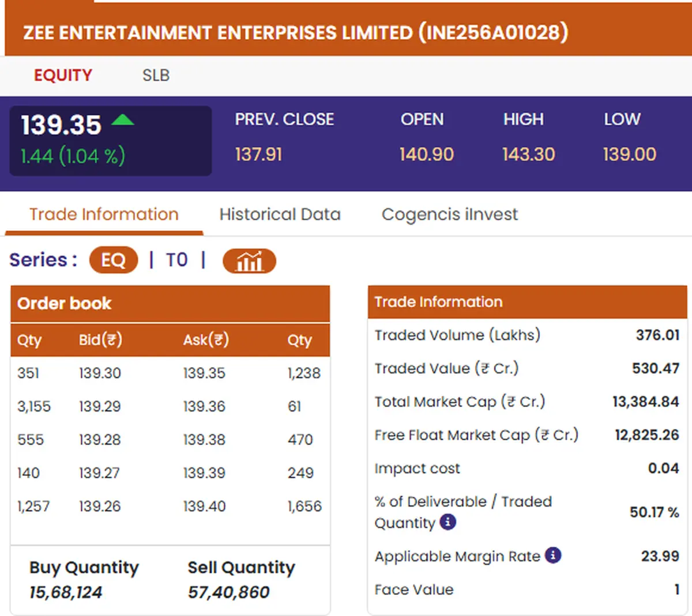This screenshot has width=692, height=616.
Task: Click bid price 139.29
Action: click(100, 407)
